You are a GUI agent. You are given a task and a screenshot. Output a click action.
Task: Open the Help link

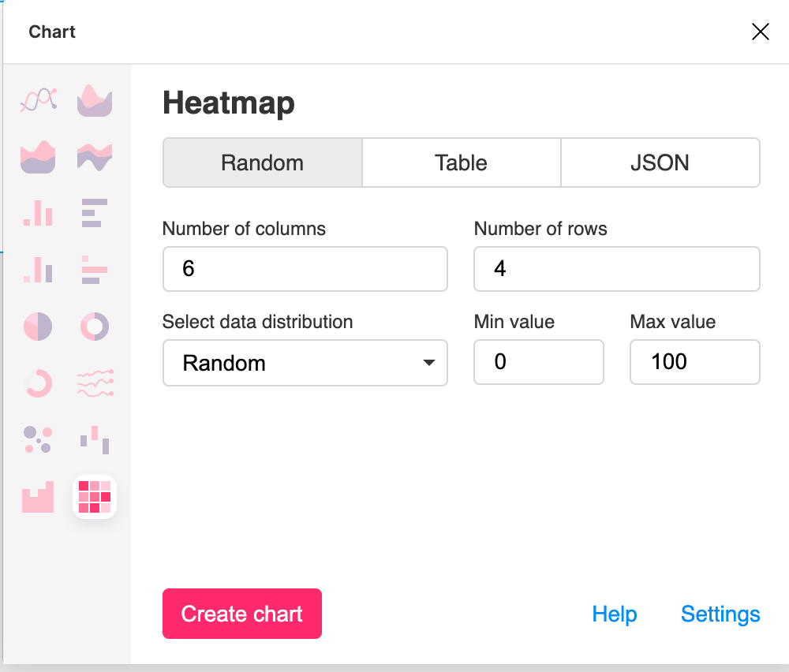click(x=615, y=614)
